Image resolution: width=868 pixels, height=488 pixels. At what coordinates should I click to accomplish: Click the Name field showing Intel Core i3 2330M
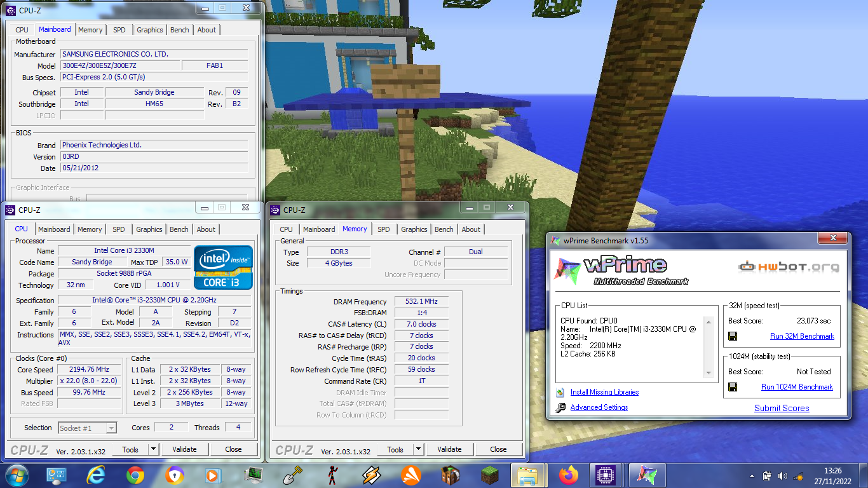pyautogui.click(x=125, y=250)
